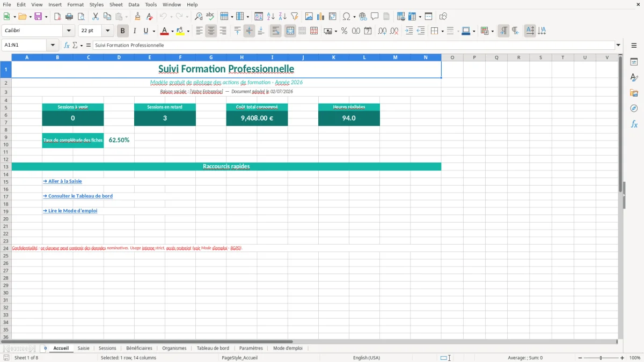
Task: Click the 100% zoom level
Action: point(635,358)
